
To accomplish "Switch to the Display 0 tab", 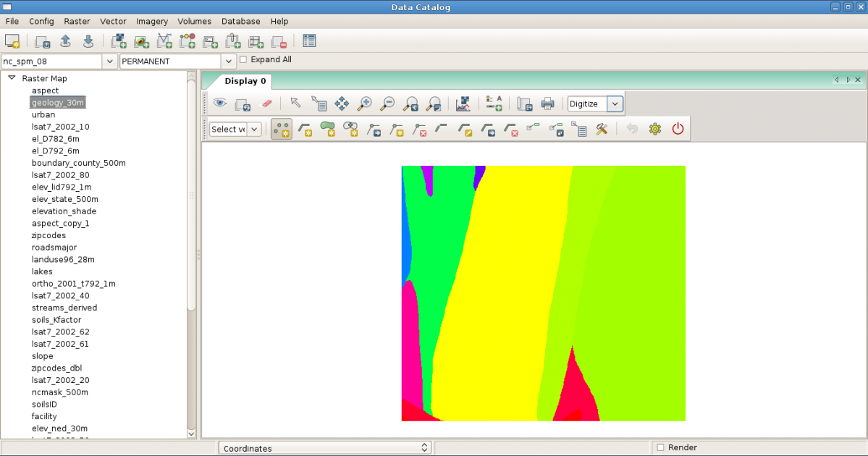I will (245, 81).
